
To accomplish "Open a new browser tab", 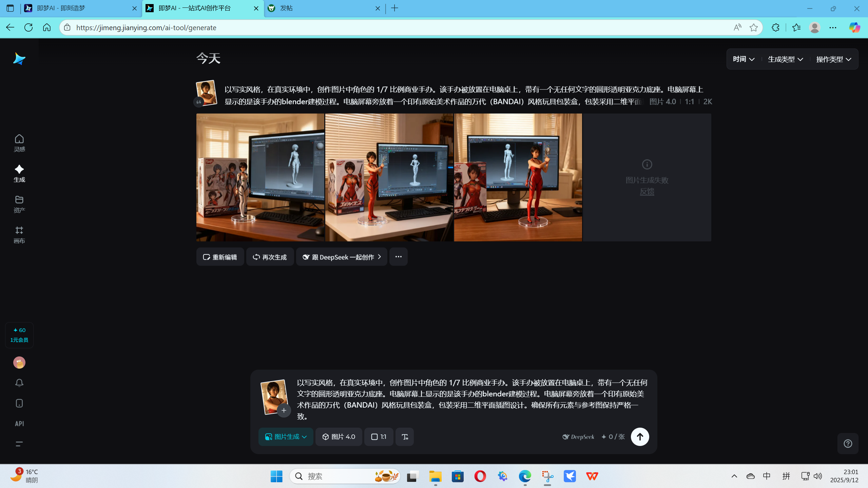I will [394, 8].
